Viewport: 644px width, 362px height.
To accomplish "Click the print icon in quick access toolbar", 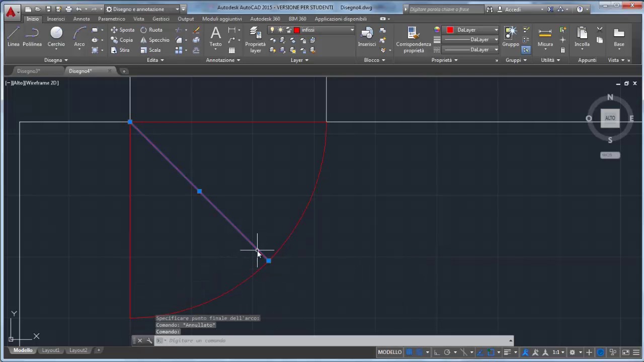I will coord(68,9).
